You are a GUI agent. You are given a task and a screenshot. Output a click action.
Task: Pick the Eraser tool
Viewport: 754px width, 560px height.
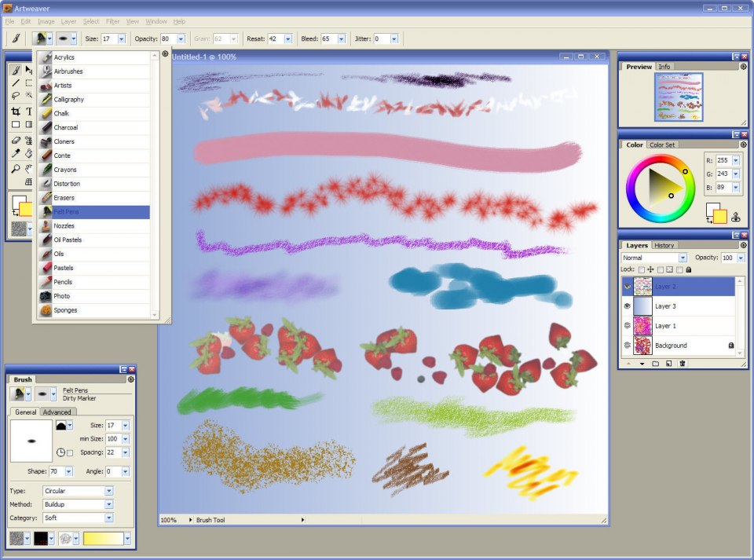pos(16,141)
